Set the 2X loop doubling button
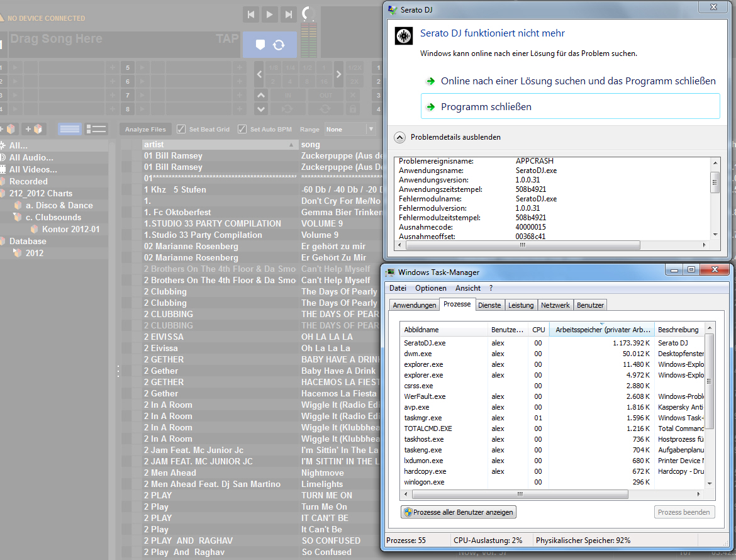The height and width of the screenshot is (560, 736). click(354, 81)
